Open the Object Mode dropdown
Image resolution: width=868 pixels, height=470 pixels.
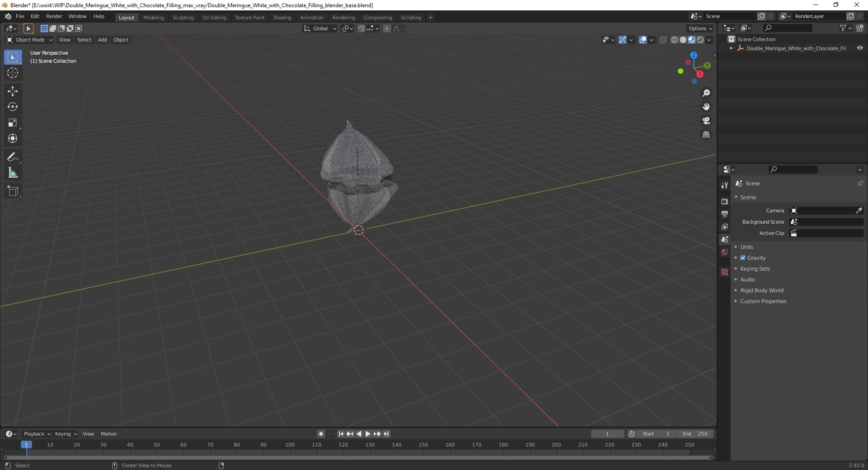(x=29, y=40)
